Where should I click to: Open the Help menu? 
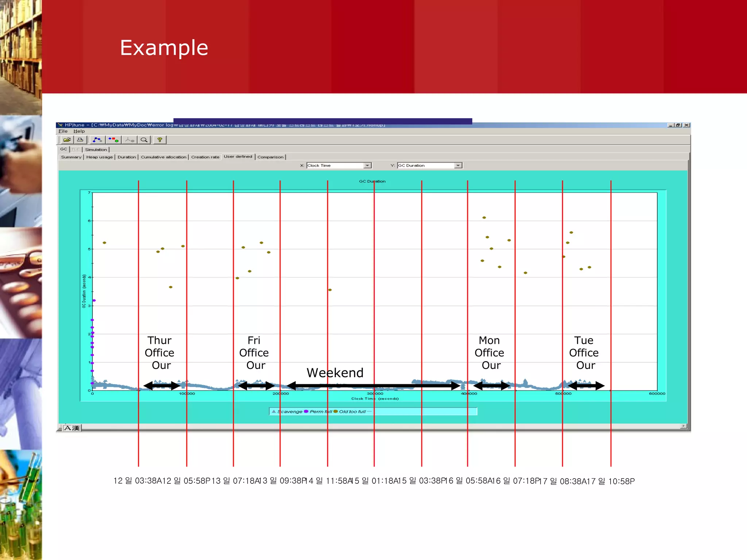(x=79, y=131)
